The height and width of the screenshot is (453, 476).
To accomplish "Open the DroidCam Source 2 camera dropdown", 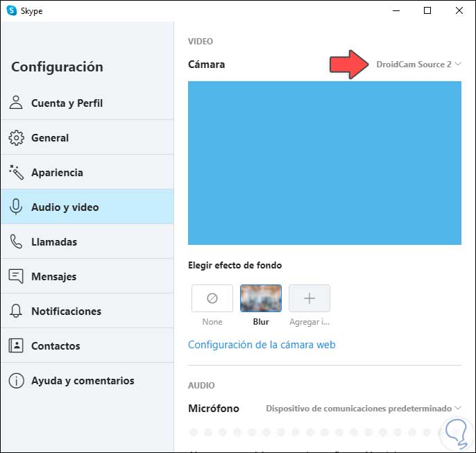I will [x=418, y=65].
